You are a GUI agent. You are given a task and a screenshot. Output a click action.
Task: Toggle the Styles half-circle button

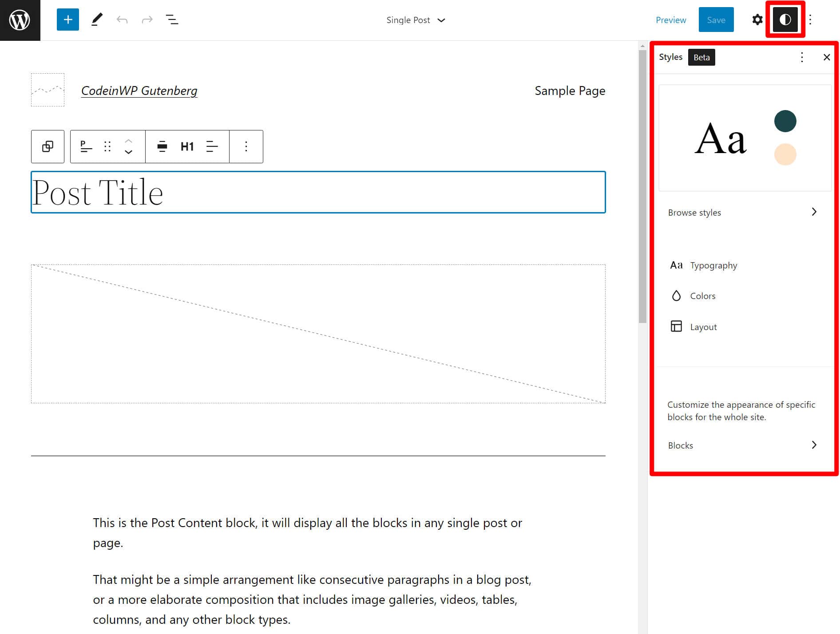point(785,20)
